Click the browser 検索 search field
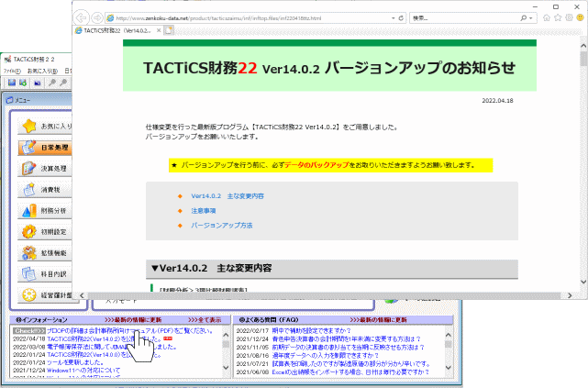This screenshot has height=388, width=588. coord(465,18)
